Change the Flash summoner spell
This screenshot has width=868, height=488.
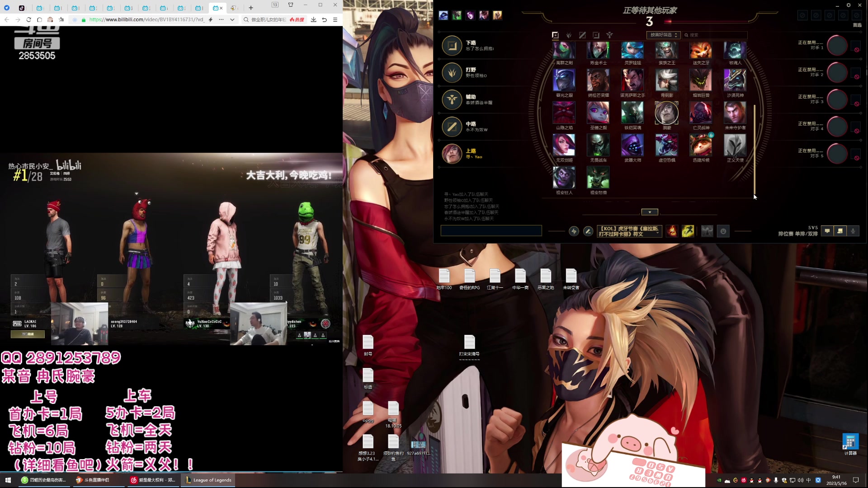click(688, 231)
